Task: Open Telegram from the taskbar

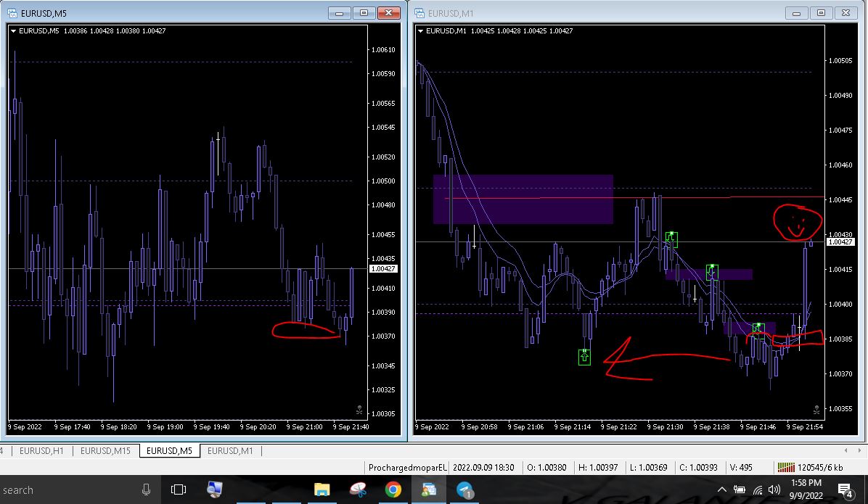Action: coord(464,489)
